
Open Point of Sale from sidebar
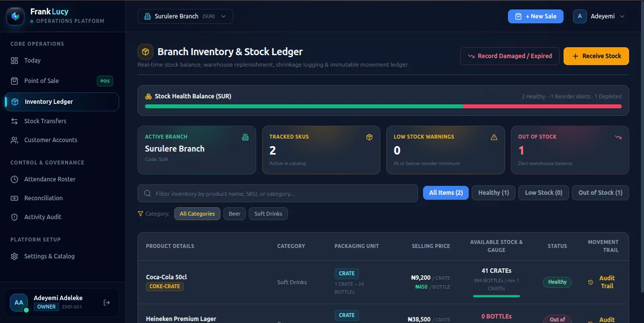click(x=63, y=81)
